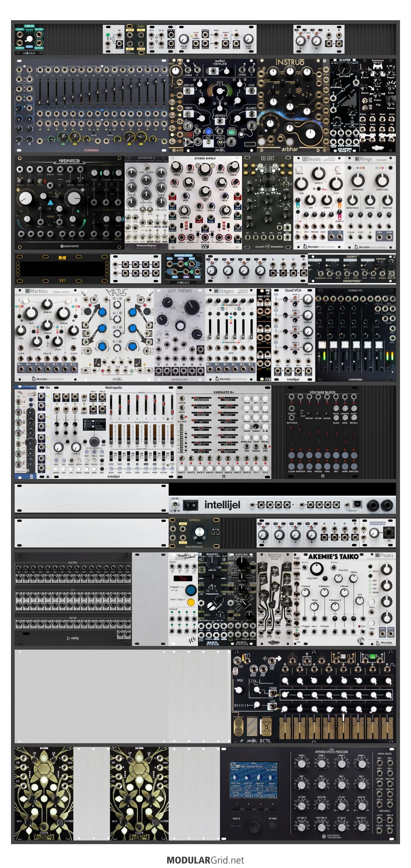Turn the PULSE RATE knob

(x=184, y=39)
